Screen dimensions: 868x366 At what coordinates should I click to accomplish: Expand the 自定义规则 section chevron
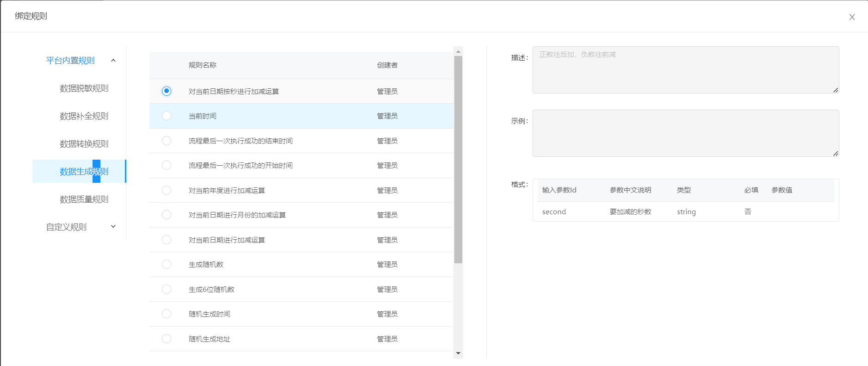[113, 227]
